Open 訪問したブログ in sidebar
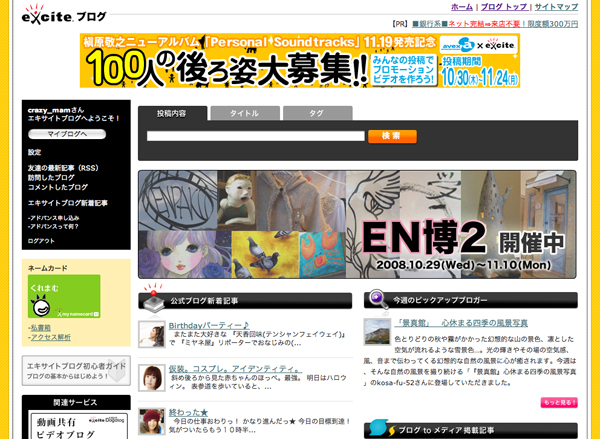 pos(51,178)
